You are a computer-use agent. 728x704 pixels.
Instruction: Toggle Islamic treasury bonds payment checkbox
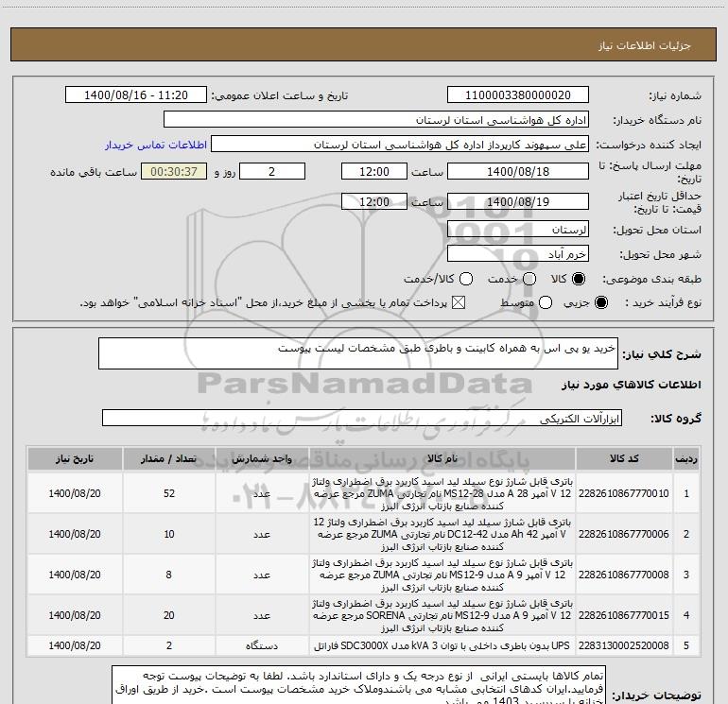(x=459, y=303)
